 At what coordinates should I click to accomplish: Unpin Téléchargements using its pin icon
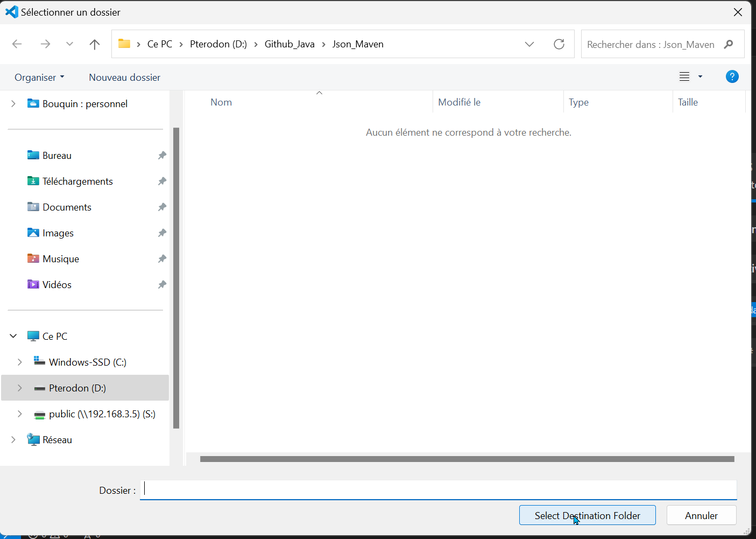pyautogui.click(x=162, y=181)
